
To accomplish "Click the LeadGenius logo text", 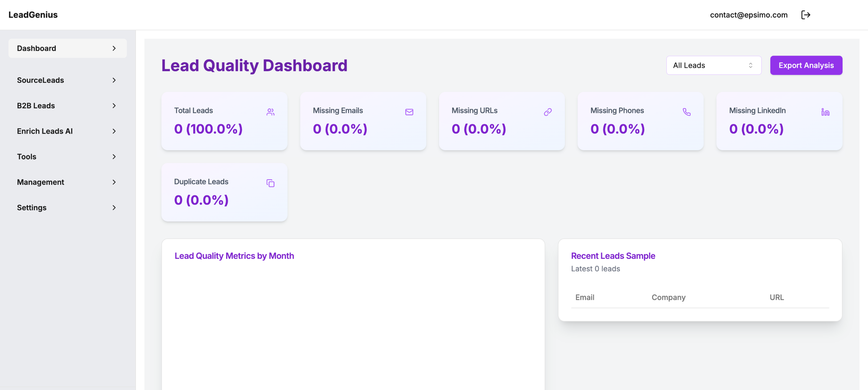I will pyautogui.click(x=33, y=15).
